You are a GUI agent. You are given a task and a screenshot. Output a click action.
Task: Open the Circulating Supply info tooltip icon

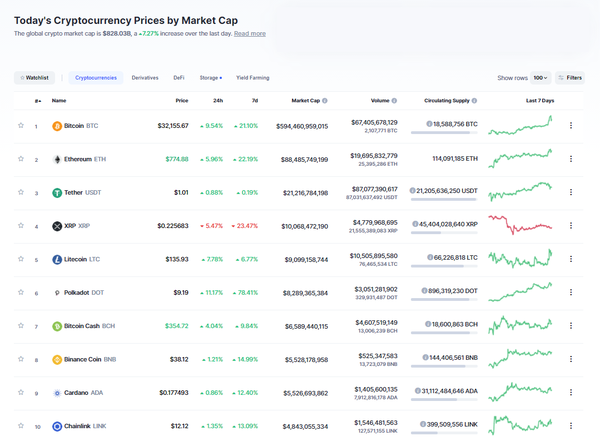pyautogui.click(x=474, y=101)
